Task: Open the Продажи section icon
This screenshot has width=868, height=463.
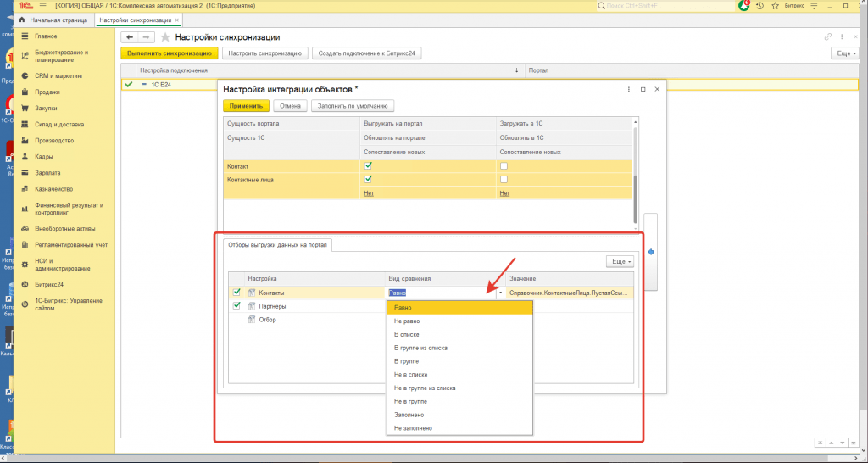Action: pyautogui.click(x=25, y=92)
